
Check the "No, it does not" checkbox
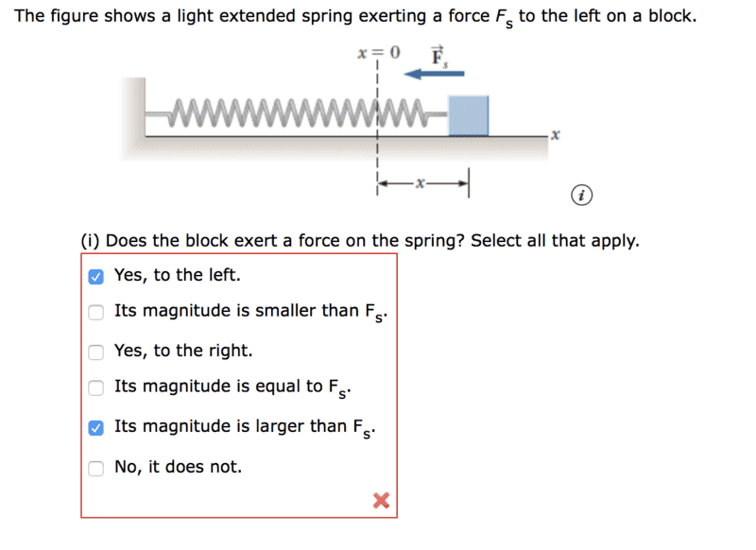(x=95, y=467)
